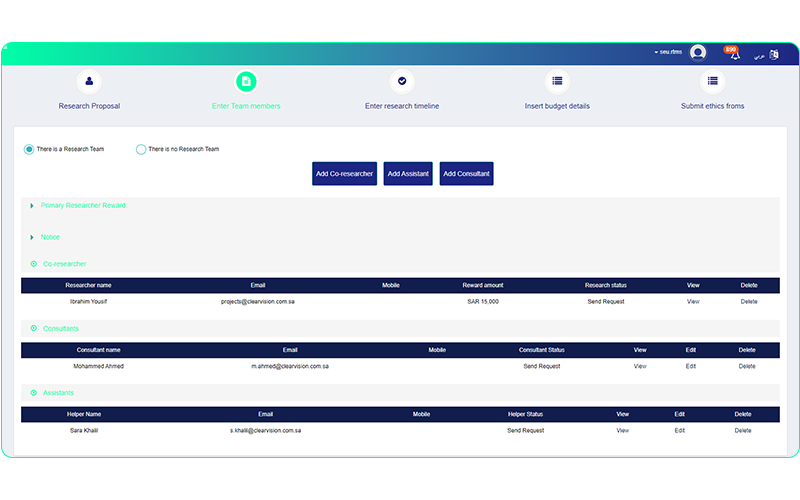Collapse the Co-researcher section circle toggle
This screenshot has width=800, height=500.
[x=34, y=264]
